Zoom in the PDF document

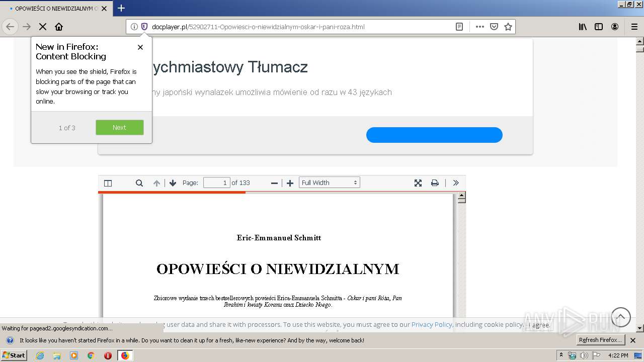coord(290,183)
